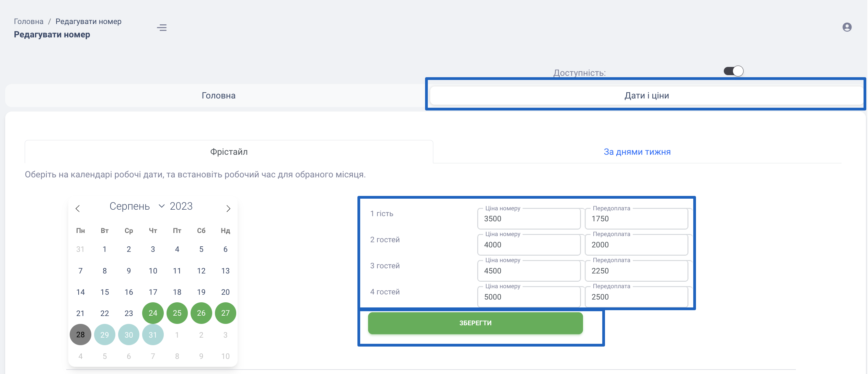Edit the 4 гостей price 5000
Image resolution: width=868 pixels, height=374 pixels.
[x=528, y=297]
